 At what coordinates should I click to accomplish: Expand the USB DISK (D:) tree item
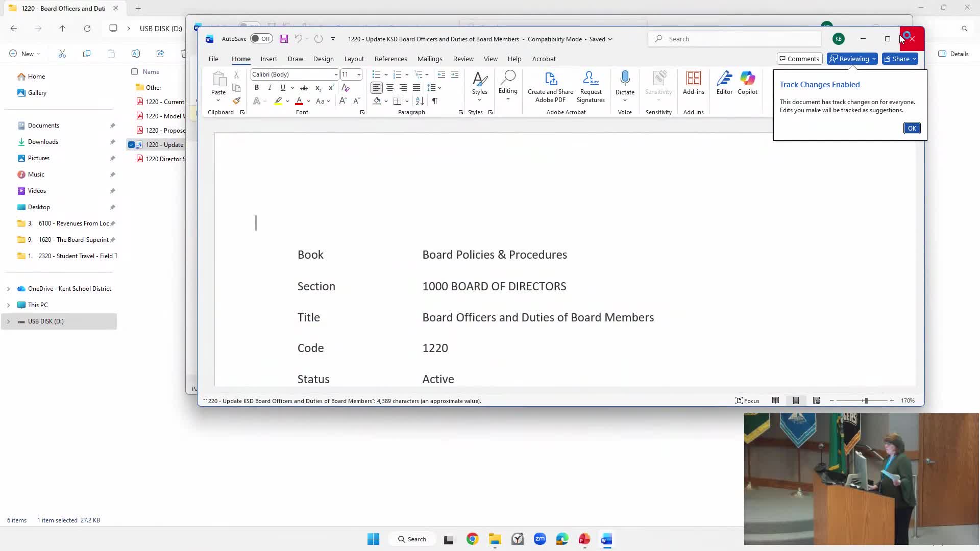pyautogui.click(x=8, y=321)
